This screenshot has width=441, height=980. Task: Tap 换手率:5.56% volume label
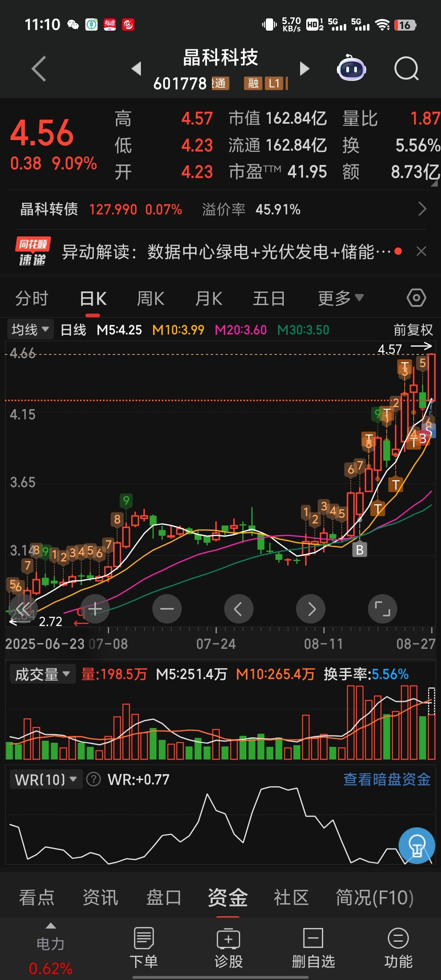coord(366,674)
